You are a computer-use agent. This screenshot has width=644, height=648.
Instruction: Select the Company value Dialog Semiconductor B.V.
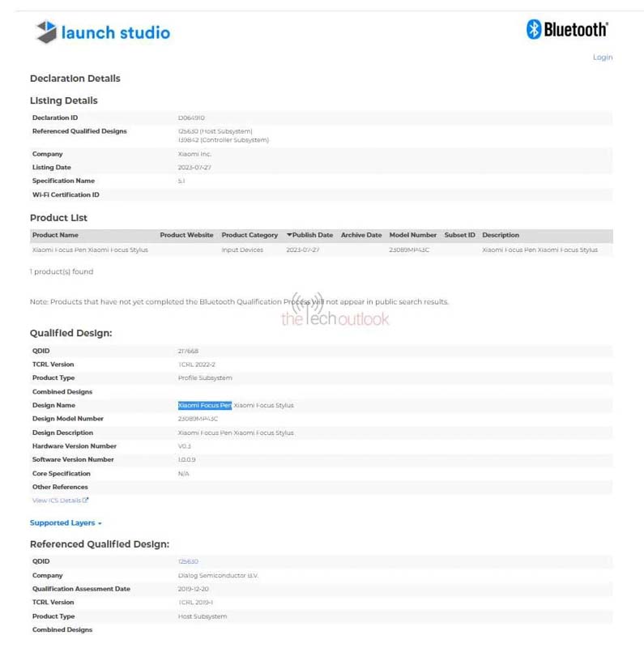pyautogui.click(x=218, y=575)
